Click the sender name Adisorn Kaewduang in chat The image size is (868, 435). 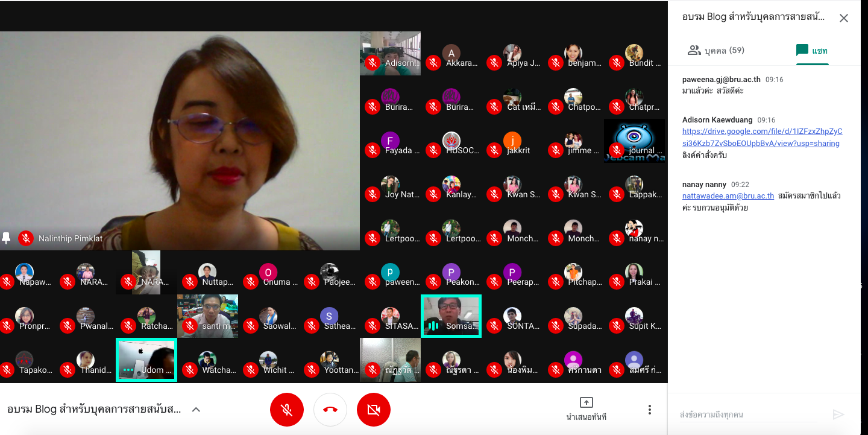coord(717,120)
